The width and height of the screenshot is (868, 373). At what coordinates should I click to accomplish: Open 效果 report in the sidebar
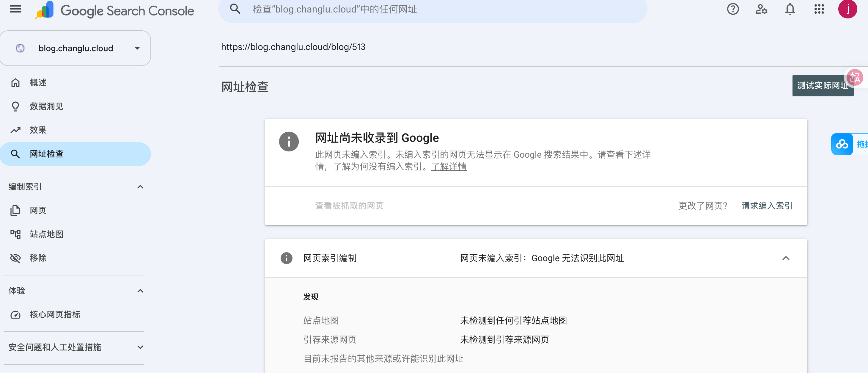[76, 130]
